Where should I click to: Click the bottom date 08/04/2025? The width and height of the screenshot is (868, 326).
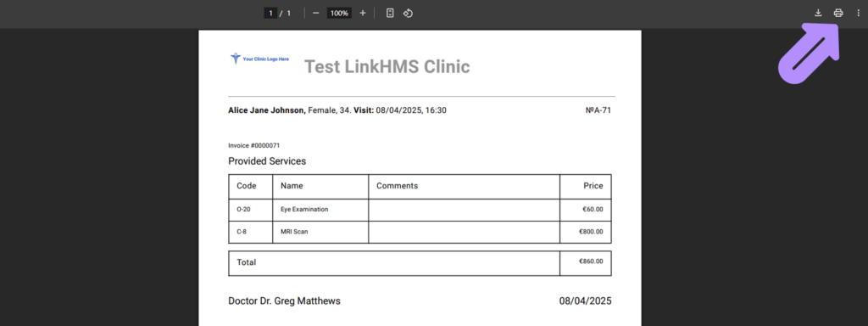(x=585, y=301)
